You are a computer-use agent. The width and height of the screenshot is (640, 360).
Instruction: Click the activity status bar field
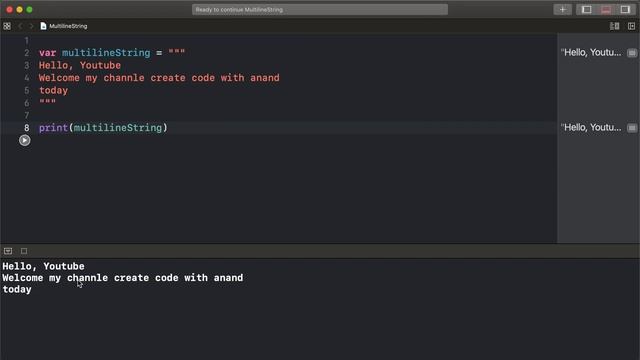(x=320, y=9)
